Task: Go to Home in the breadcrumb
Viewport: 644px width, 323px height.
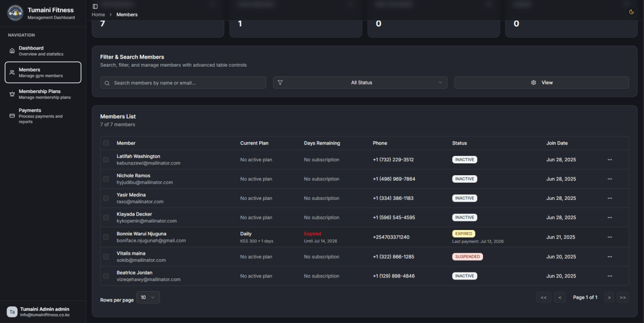Action: point(98,15)
